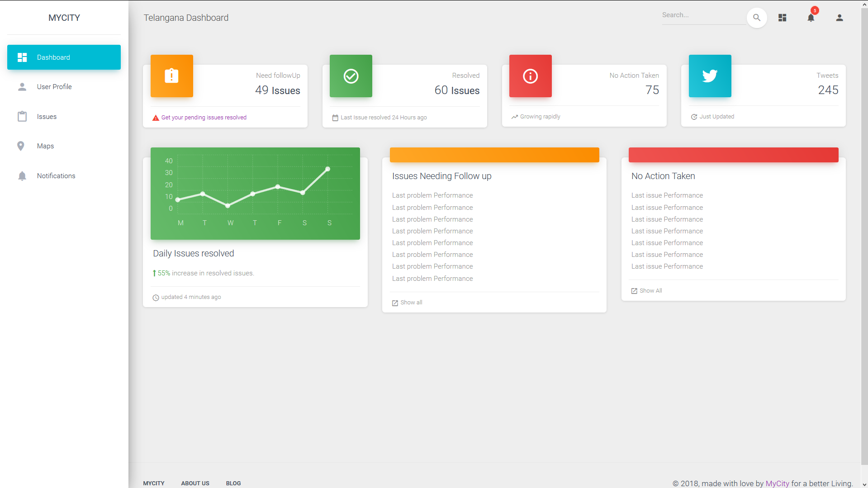This screenshot has height=488, width=868.
Task: Open the dashboard grid icon in header
Action: coord(782,18)
